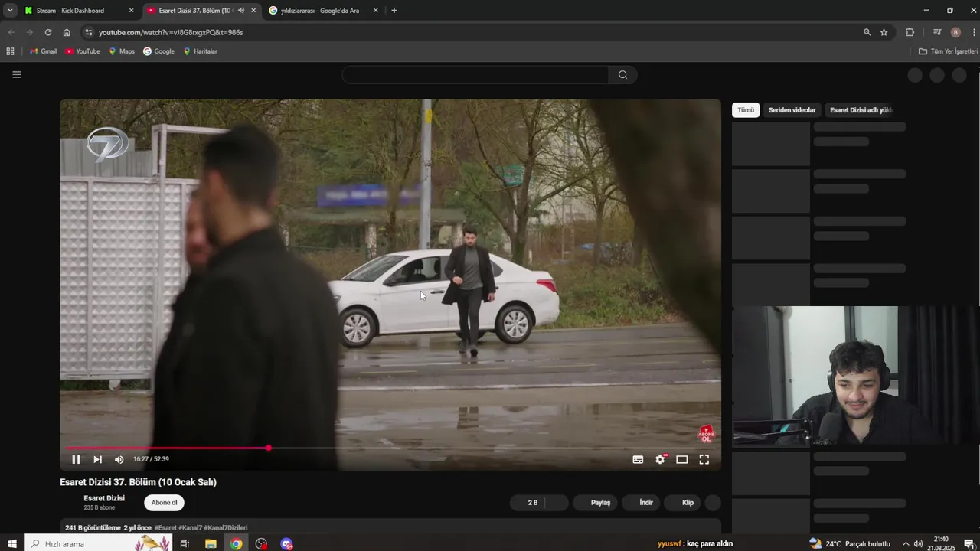The width and height of the screenshot is (980, 551).
Task: Skip to the next video
Action: pyautogui.click(x=97, y=459)
